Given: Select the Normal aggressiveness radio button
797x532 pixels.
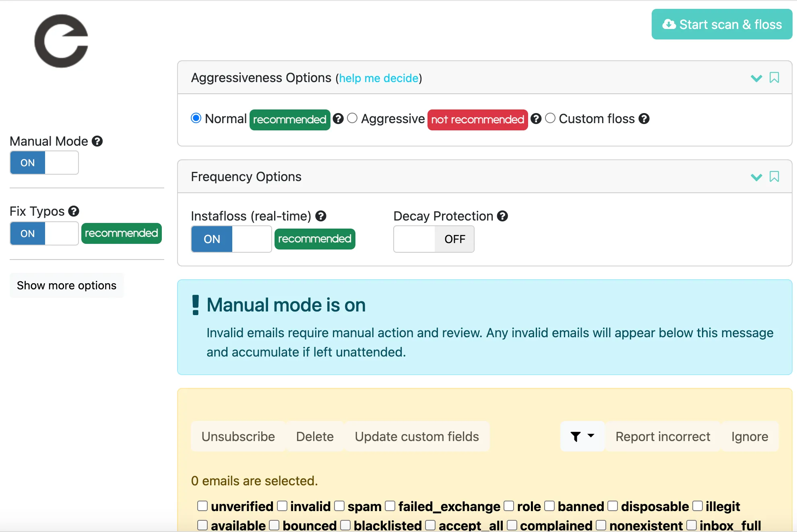Looking at the screenshot, I should [196, 118].
